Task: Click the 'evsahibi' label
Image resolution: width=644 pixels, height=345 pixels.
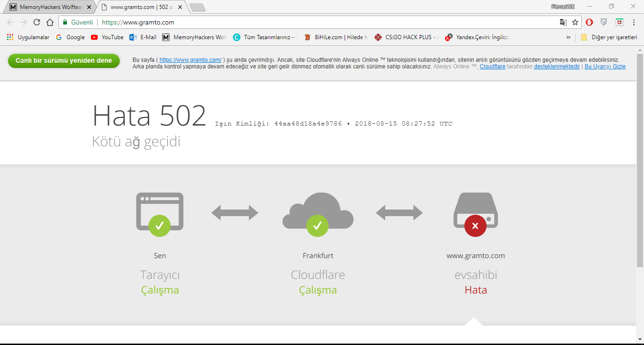Action: pos(476,275)
